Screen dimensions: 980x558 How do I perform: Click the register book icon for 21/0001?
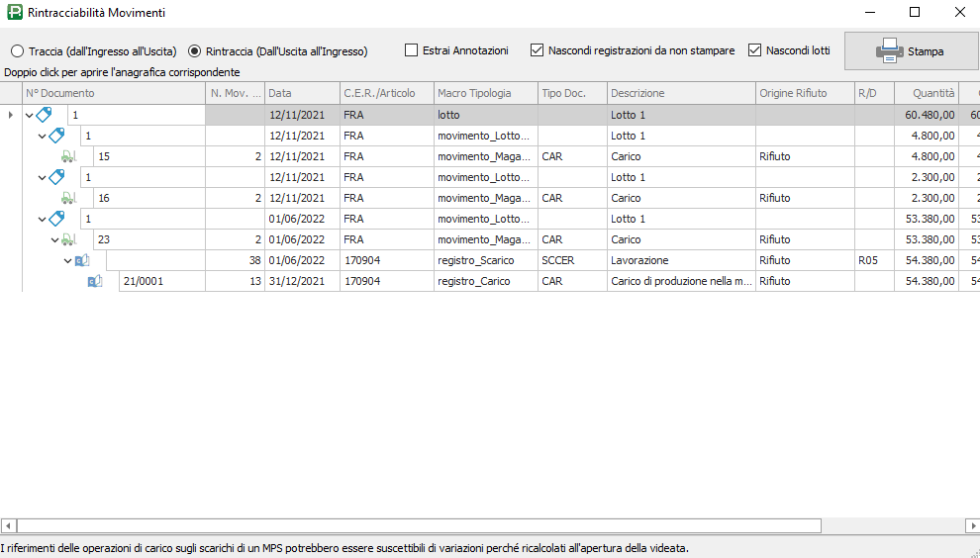click(95, 281)
